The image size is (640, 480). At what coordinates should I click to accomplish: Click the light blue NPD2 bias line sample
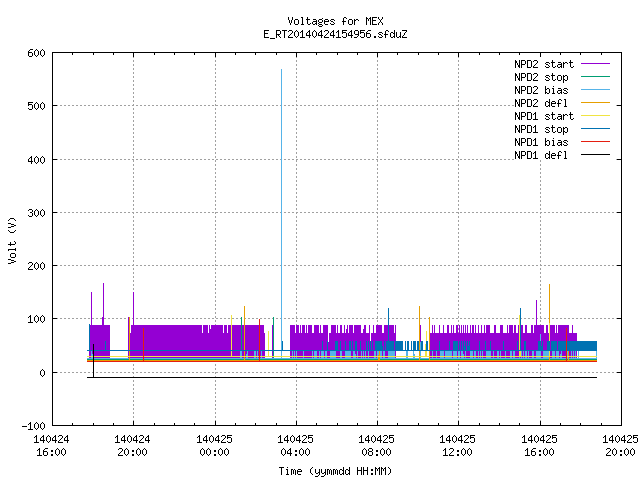[595, 90]
